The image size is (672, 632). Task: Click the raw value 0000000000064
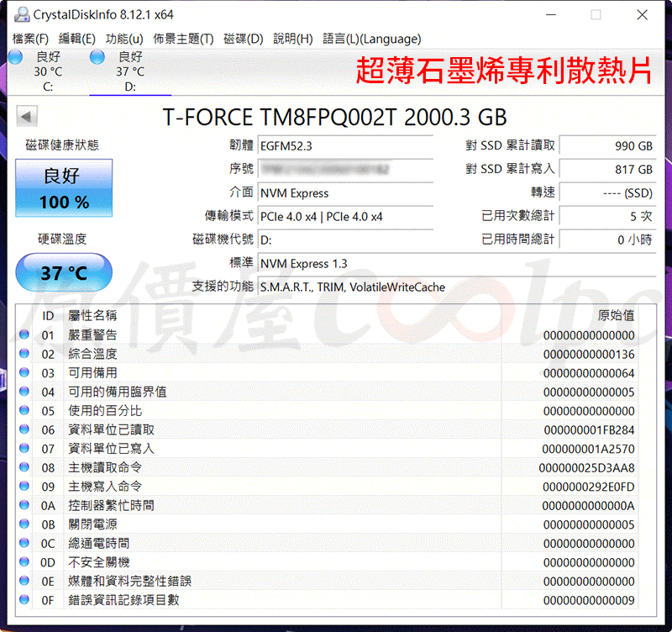(589, 373)
